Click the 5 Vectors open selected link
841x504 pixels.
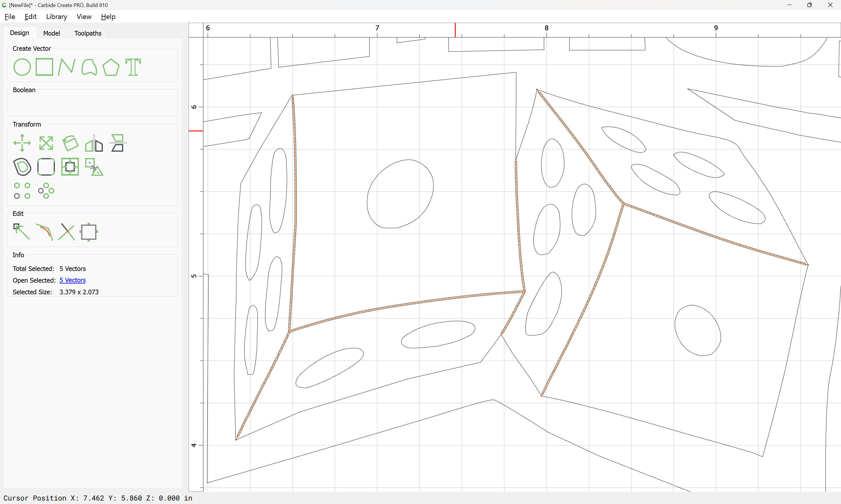[72, 280]
